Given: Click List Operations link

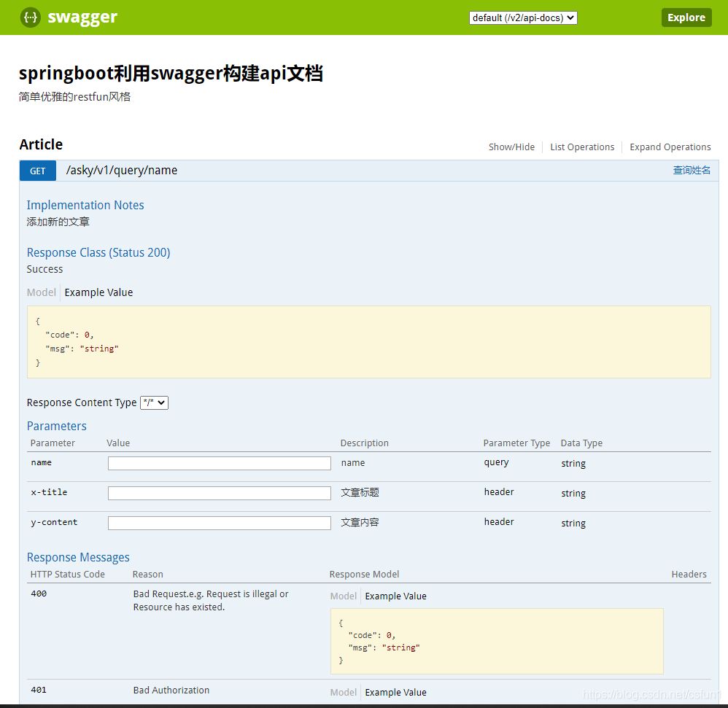Looking at the screenshot, I should pos(582,147).
